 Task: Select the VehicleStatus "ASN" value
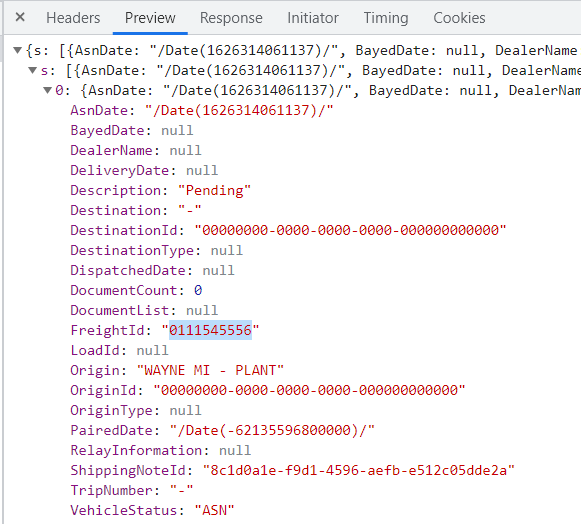(x=215, y=510)
